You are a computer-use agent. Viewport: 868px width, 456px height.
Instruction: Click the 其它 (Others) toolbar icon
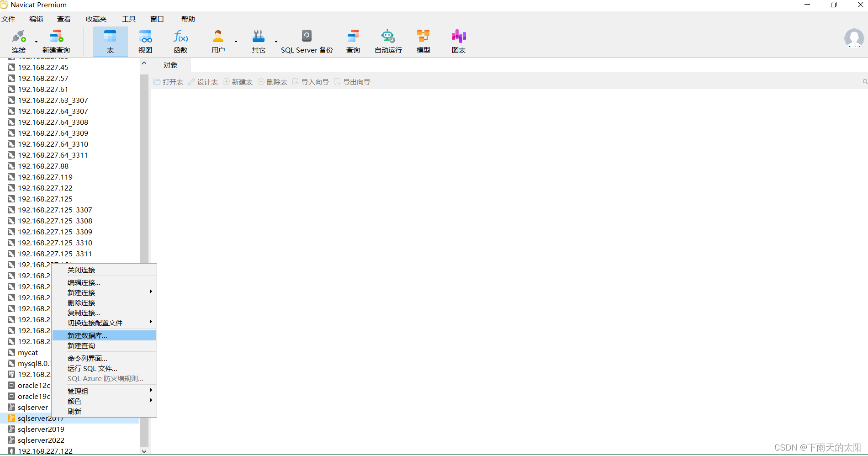click(x=259, y=41)
